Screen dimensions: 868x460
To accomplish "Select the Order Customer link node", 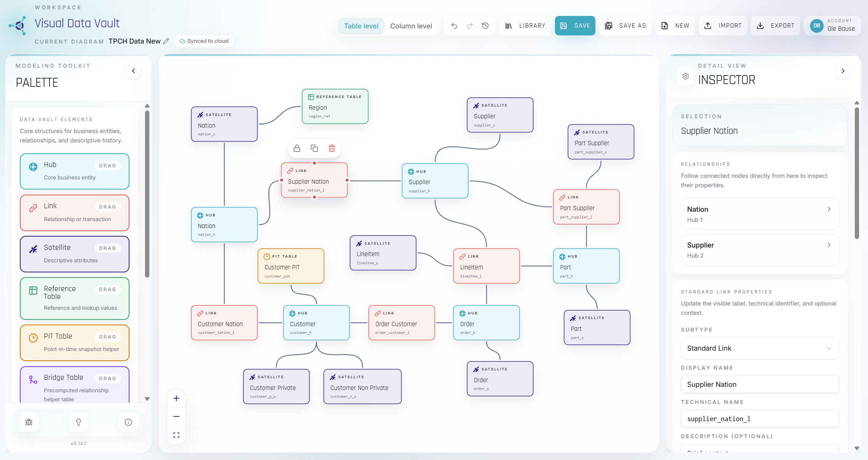I will pos(402,323).
